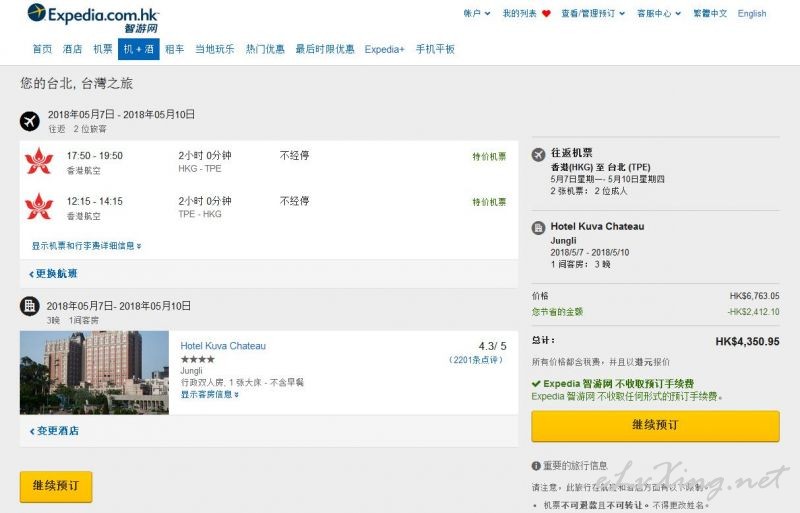Viewport: 800px width, 513px height.
Task: Click the green checkmark by the no-booking-fee notice
Action: [536, 384]
